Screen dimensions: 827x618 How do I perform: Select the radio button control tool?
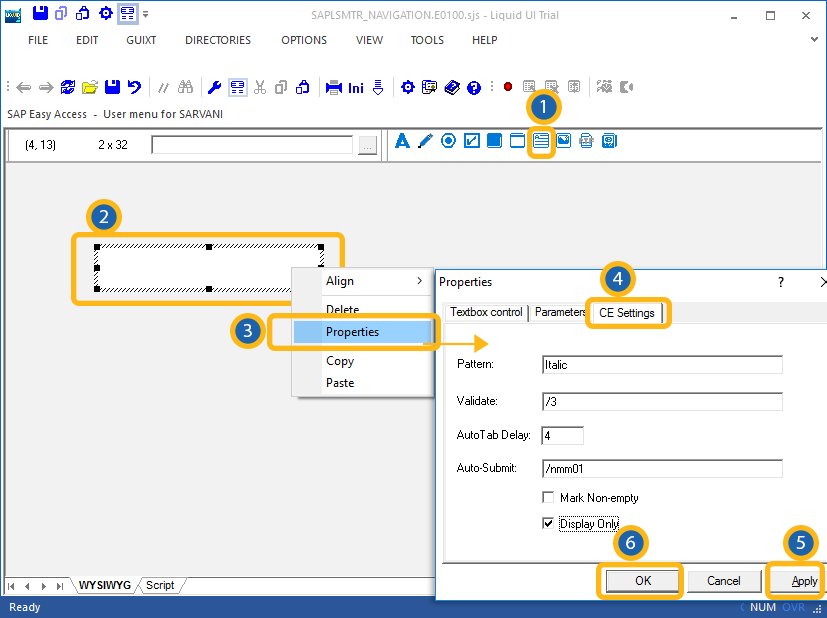coord(448,141)
